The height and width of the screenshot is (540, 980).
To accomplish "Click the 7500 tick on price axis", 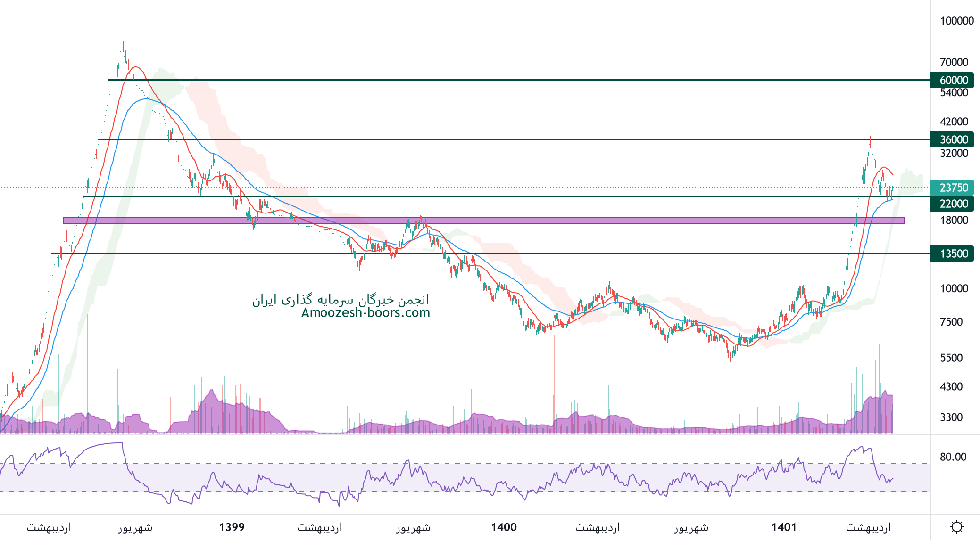I will [x=951, y=322].
